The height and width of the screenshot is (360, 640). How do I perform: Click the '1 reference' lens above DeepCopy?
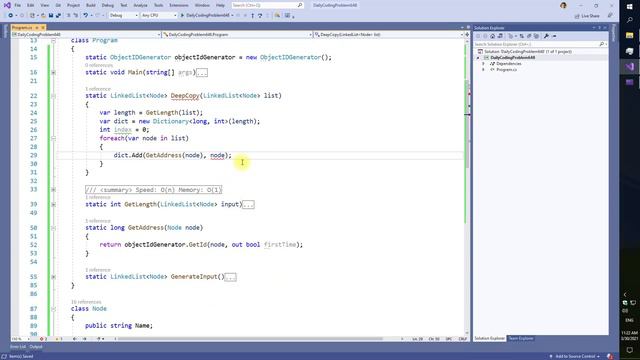click(98, 89)
